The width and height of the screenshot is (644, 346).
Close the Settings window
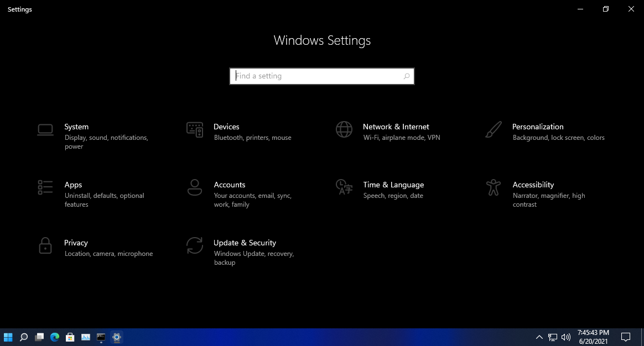[631, 9]
